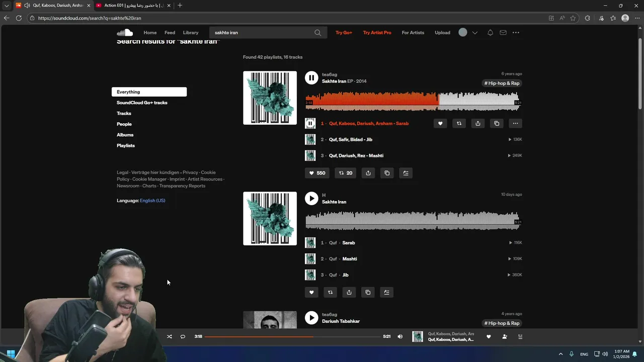Viewport: 644px width, 362px height.
Task: Like the current track in player bar
Action: pos(489,337)
